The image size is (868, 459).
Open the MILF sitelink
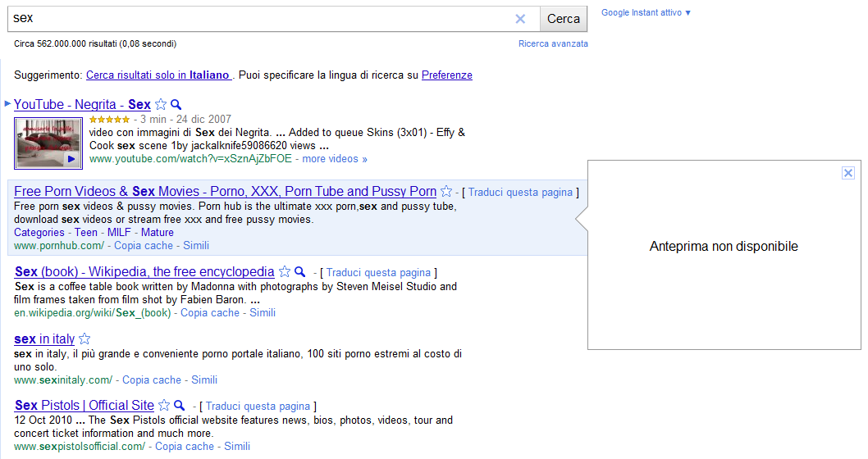119,232
